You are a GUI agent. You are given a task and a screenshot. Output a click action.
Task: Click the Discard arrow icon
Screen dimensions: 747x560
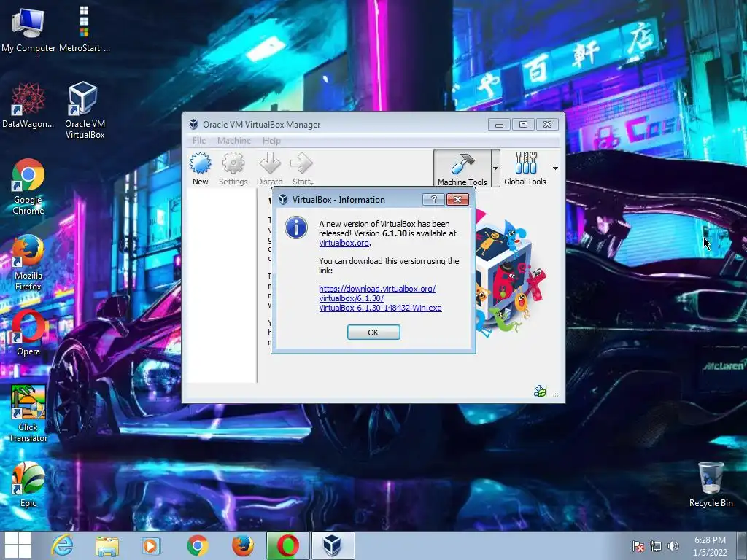tap(270, 168)
